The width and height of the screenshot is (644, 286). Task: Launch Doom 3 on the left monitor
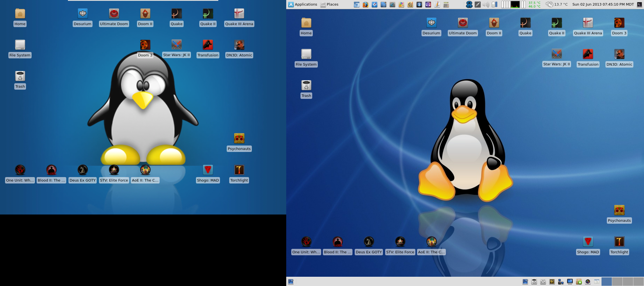point(145,49)
